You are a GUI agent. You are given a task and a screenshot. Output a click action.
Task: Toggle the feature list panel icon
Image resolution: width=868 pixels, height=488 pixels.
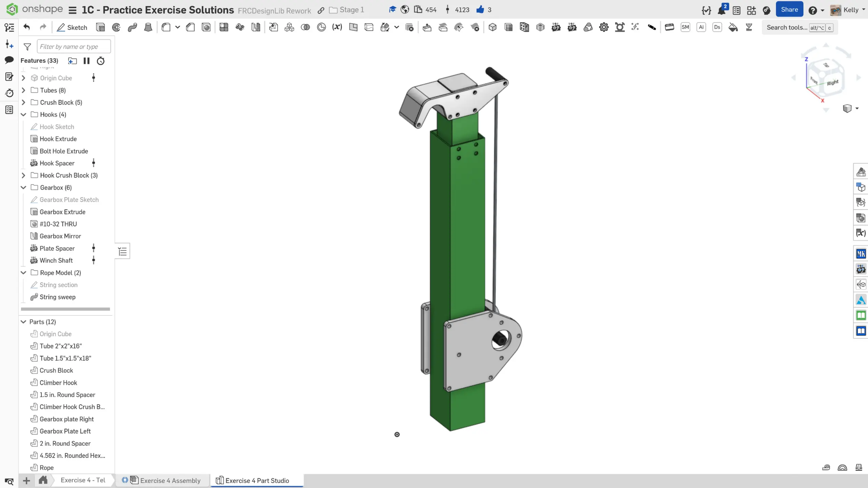9,27
